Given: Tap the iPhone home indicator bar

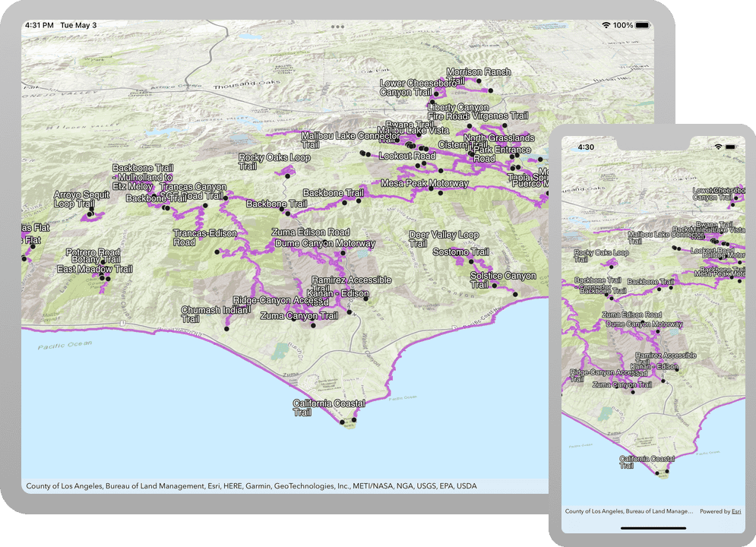Looking at the screenshot, I should pyautogui.click(x=653, y=528).
